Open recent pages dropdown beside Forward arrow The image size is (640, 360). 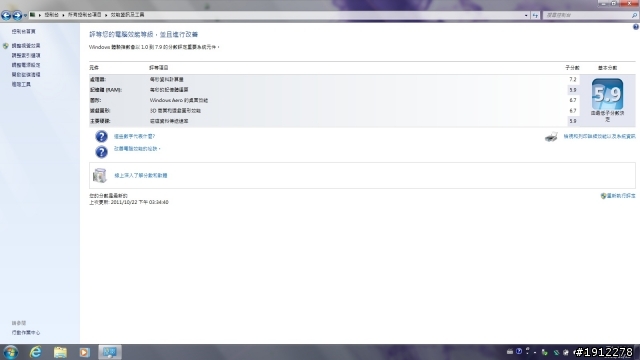coord(25,16)
